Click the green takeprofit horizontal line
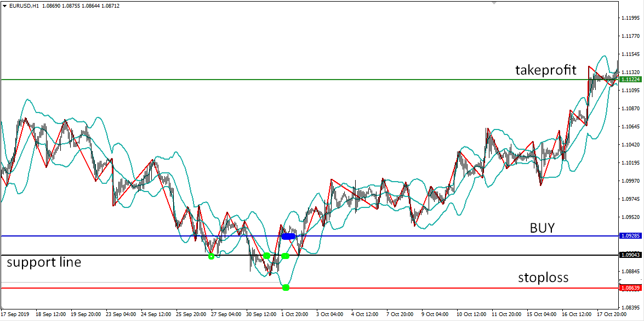Image resolution: width=644 pixels, height=321 pixels. coord(384,78)
